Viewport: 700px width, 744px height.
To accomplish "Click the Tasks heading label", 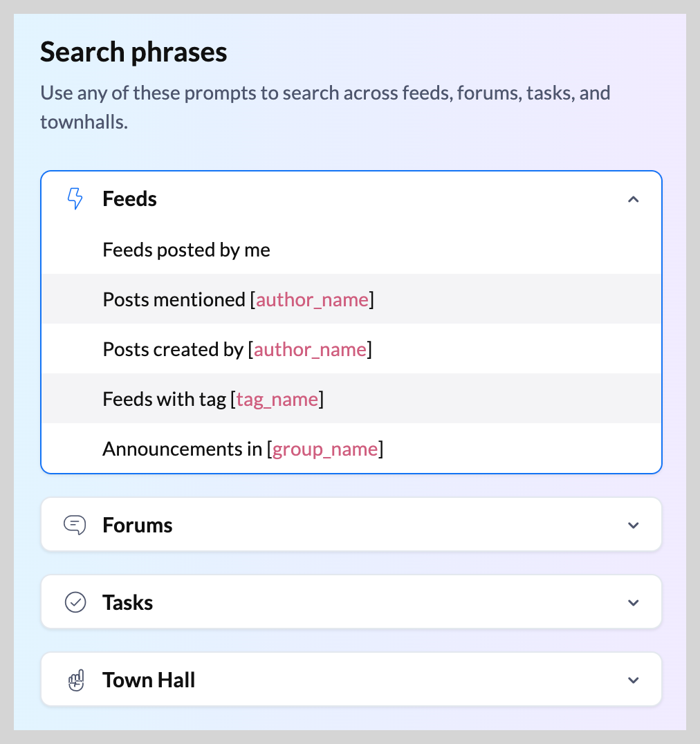I will click(128, 603).
